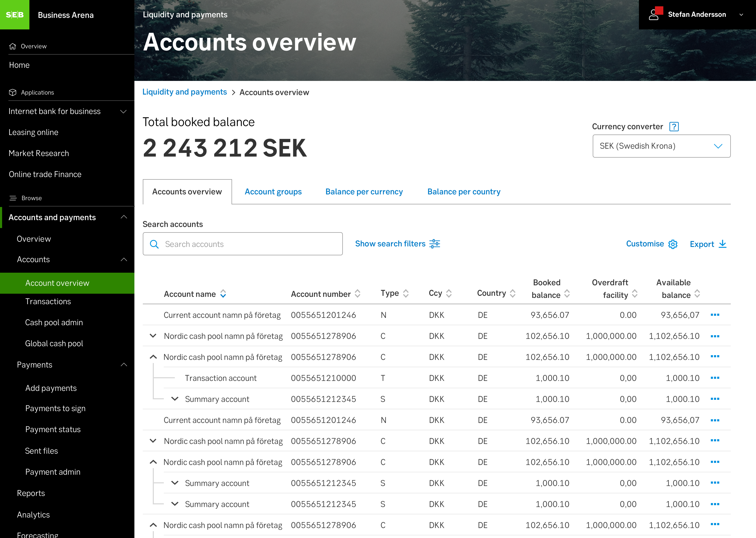Open Customise settings gear
Screen dimensions: 756x538
[x=673, y=244]
